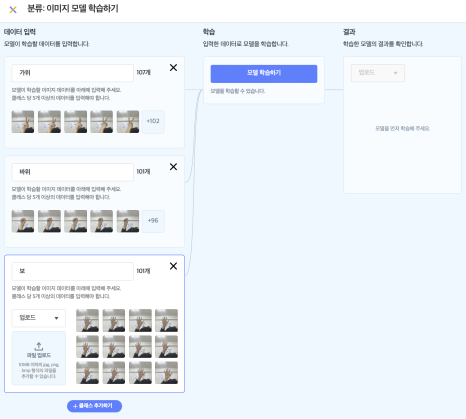
Task: Select the second 바위 image thumbnail
Action: (49, 221)
